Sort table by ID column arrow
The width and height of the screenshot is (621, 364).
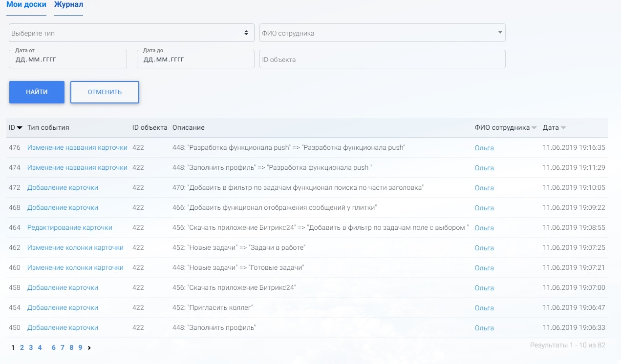(x=20, y=128)
